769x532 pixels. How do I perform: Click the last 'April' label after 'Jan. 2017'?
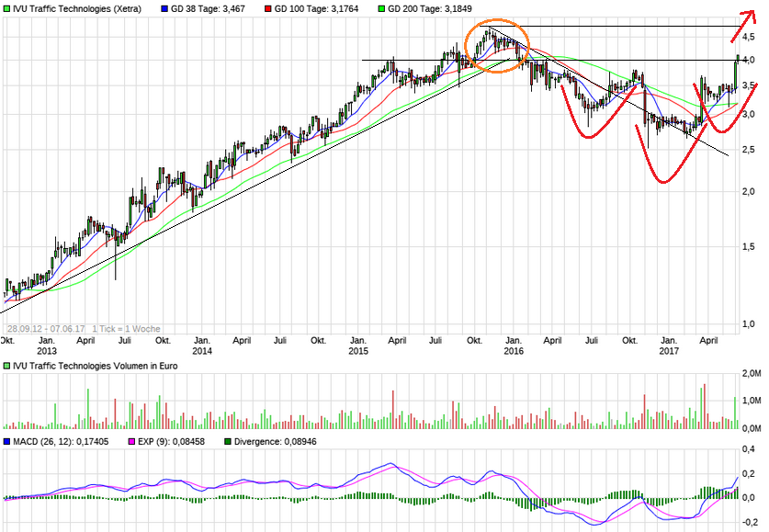pyautogui.click(x=708, y=341)
